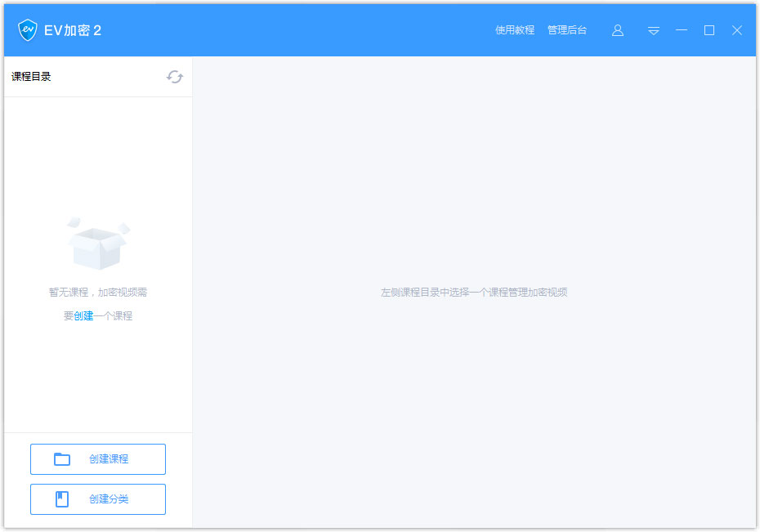Maximize the EV加密2 window
This screenshot has width=760, height=532.
pyautogui.click(x=709, y=30)
